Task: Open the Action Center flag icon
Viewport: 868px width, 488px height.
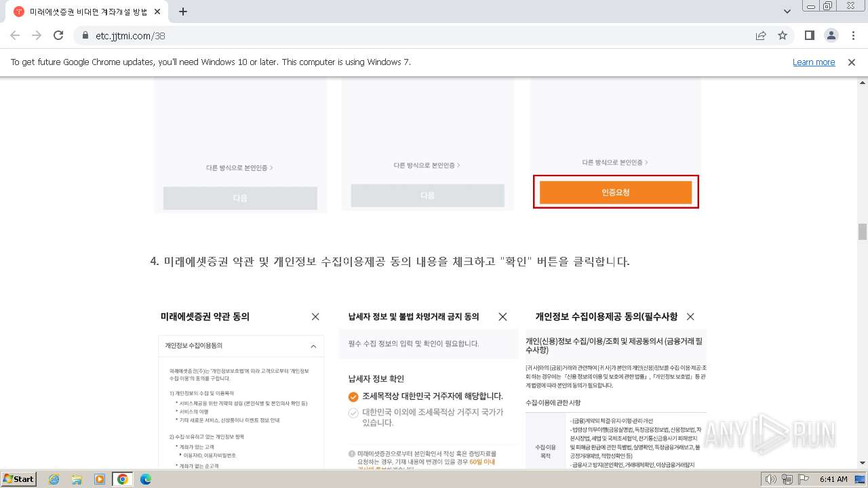Action: coord(804,479)
